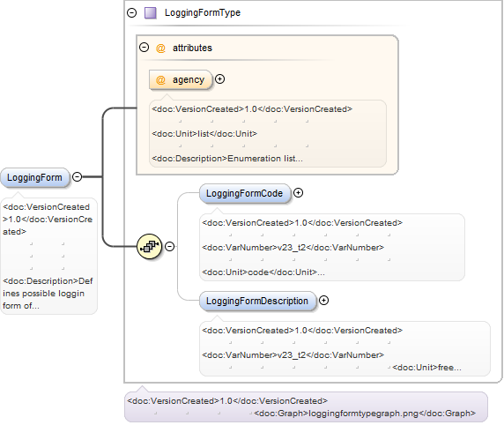Click the @ icon in agency attribute
The width and height of the screenshot is (504, 425).
(x=160, y=79)
